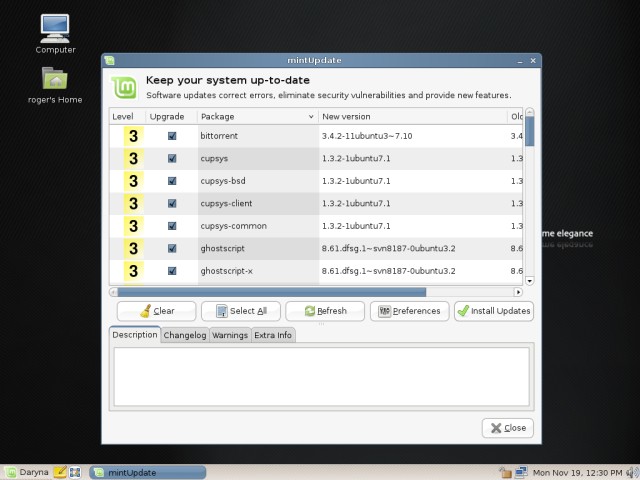Click ghostscript-x version 8.61.dfsg.1~svn8187-0ubuntu3.2
640x480 pixels.
click(389, 271)
